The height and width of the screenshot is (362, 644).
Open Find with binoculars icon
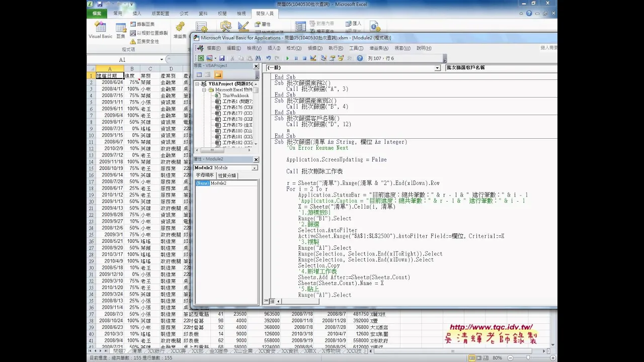tap(258, 58)
